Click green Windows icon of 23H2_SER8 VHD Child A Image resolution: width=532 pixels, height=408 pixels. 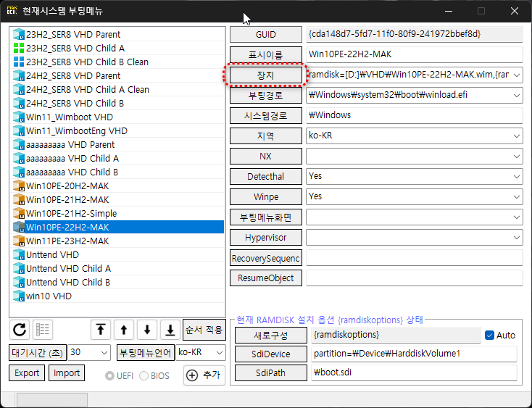click(x=19, y=48)
